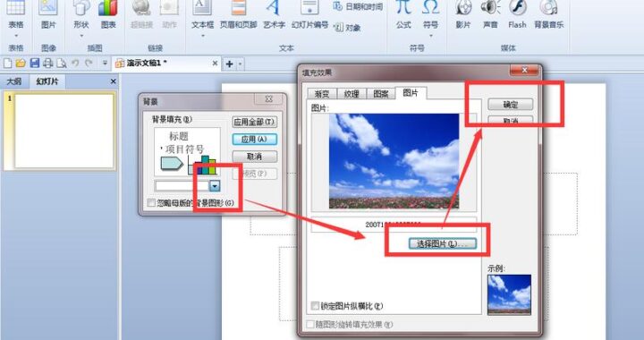The height and width of the screenshot is (340, 644).
Task: Select the 幻灯片 slides tab
Action: coord(47,81)
